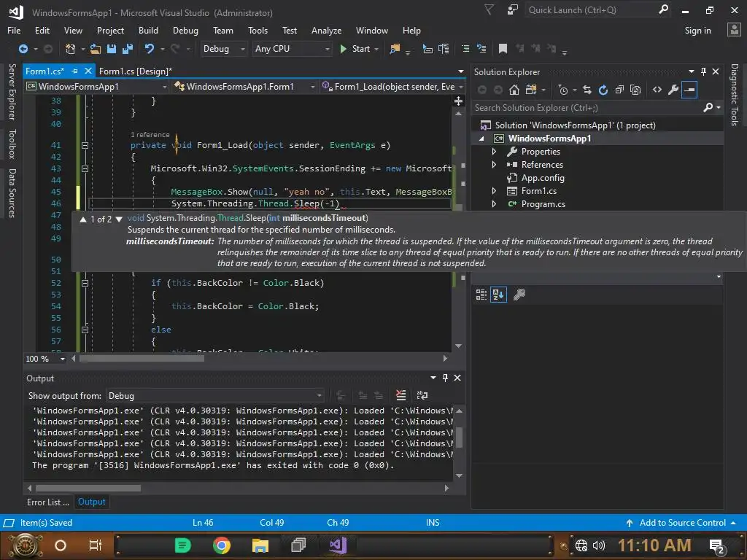
Task: Click the Undo toolbar icon
Action: [150, 49]
